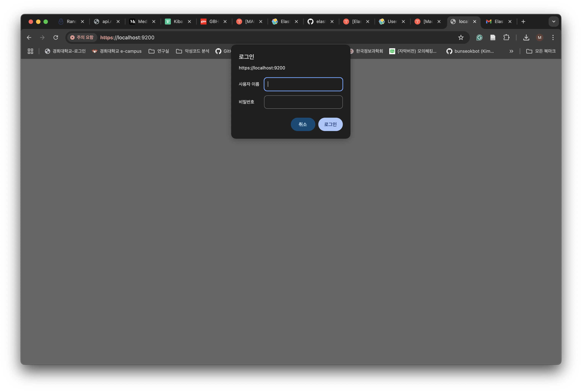Screen dimensions: 582x392
Task: Expand hidden bookmarks with double chevron
Action: (511, 51)
